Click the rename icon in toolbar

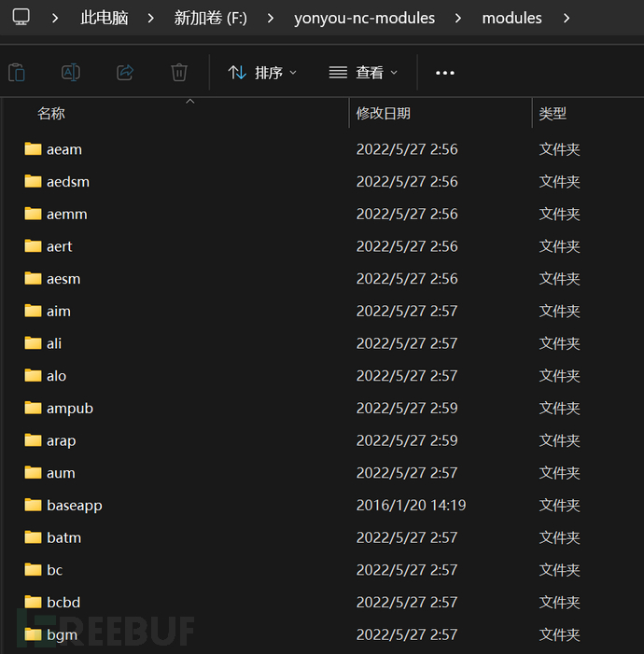tap(71, 72)
